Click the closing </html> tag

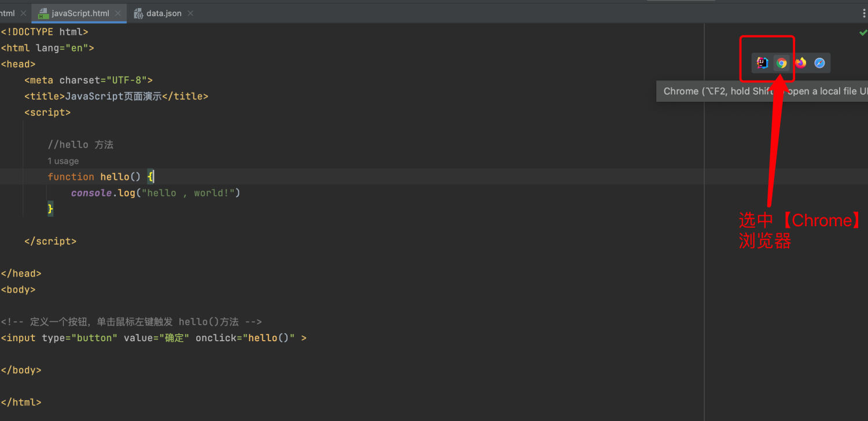click(21, 402)
